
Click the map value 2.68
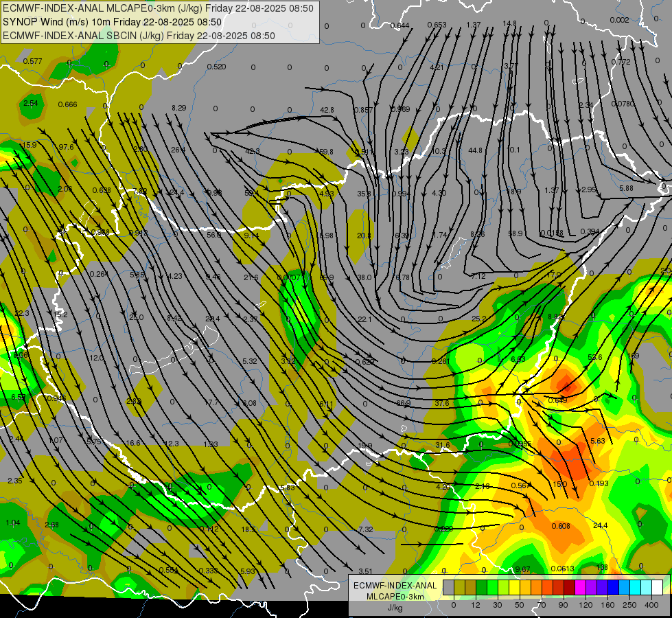coord(52,525)
